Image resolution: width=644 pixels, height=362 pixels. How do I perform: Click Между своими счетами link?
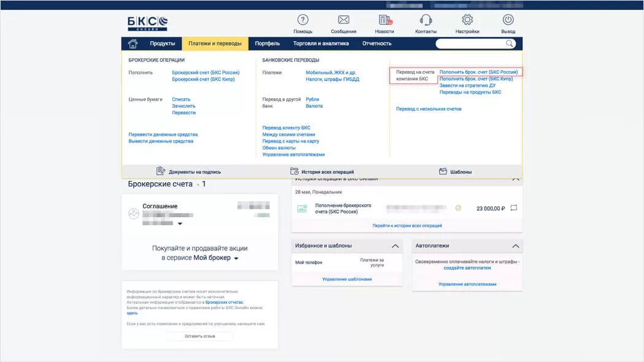pos(288,134)
